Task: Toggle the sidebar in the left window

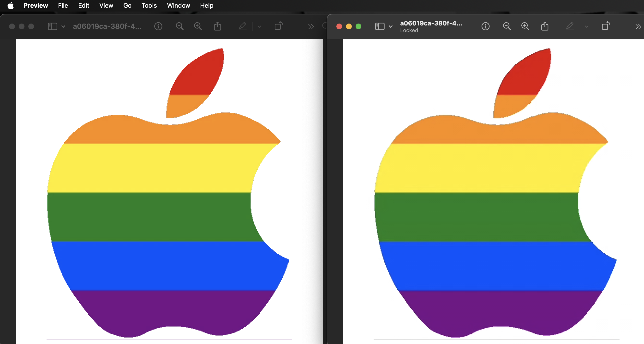Action: tap(52, 26)
